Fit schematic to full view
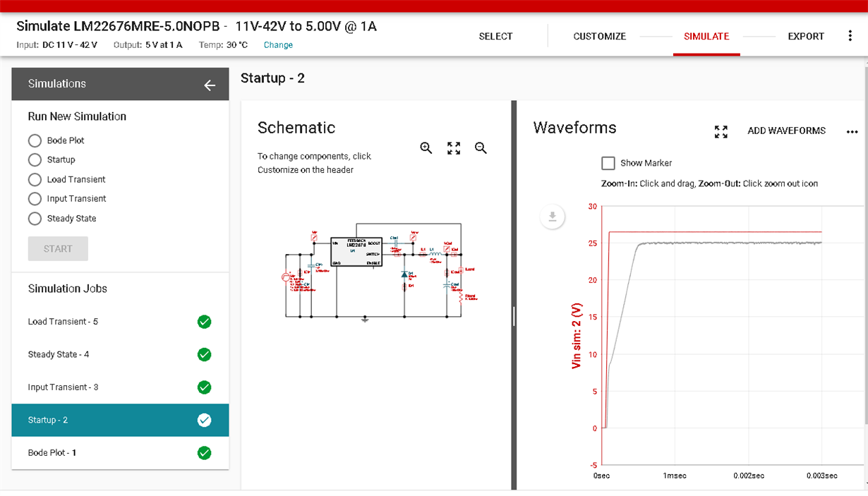Image resolution: width=868 pixels, height=496 pixels. coord(454,148)
